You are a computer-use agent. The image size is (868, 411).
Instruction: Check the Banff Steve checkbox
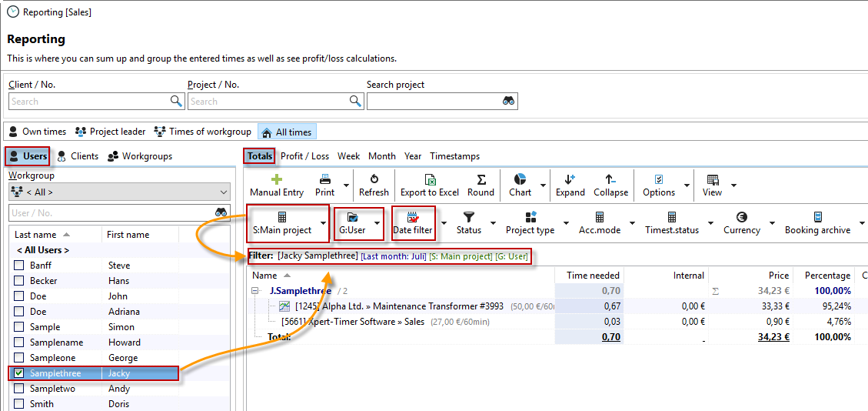[x=19, y=266]
